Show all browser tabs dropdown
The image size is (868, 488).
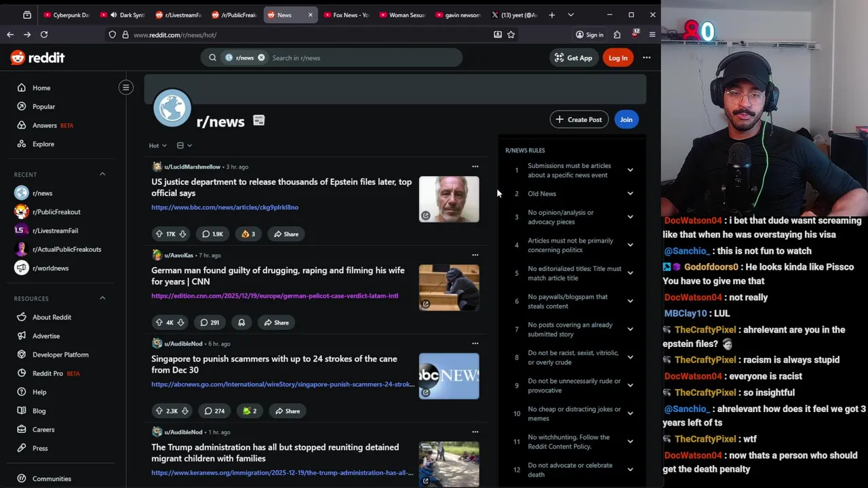(x=570, y=15)
